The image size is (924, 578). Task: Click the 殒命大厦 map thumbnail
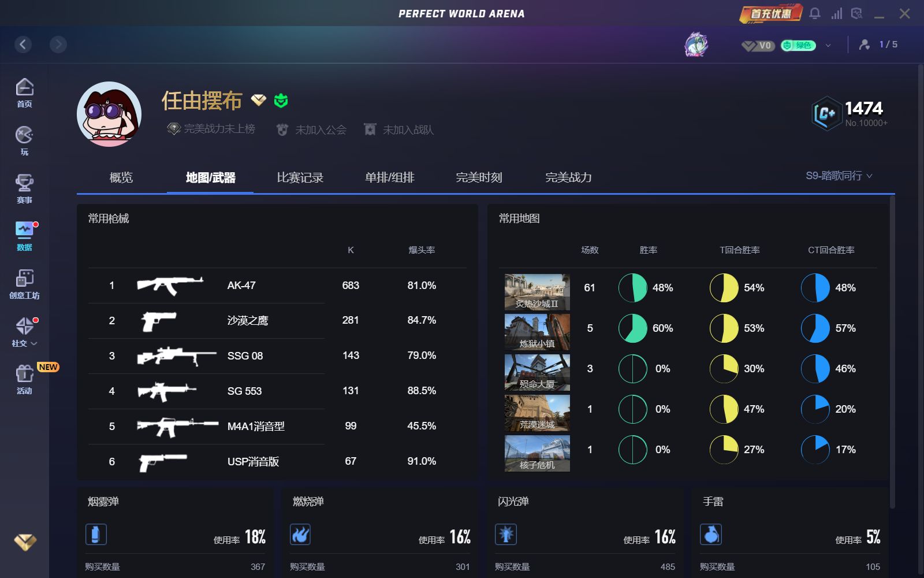tap(537, 373)
